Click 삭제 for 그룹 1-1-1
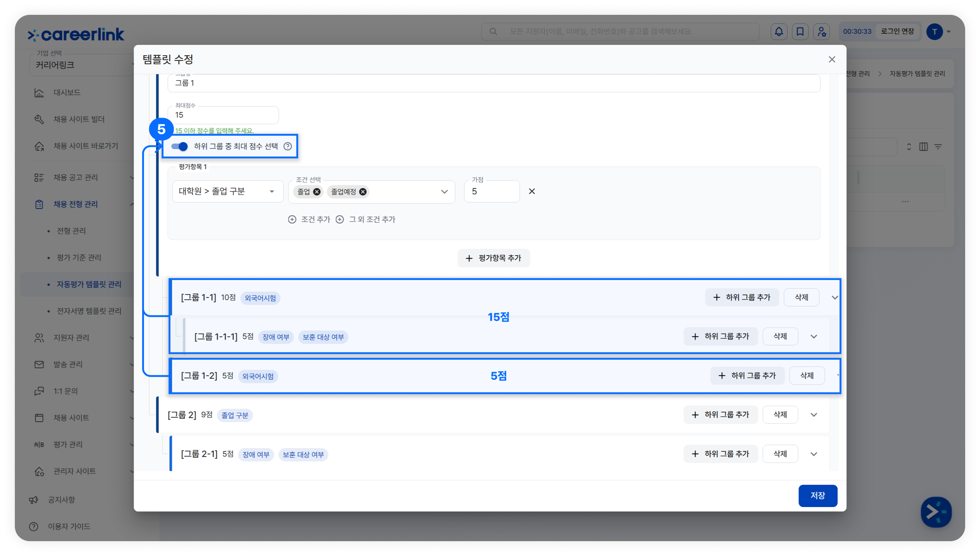This screenshot has width=980, height=556. click(x=780, y=336)
